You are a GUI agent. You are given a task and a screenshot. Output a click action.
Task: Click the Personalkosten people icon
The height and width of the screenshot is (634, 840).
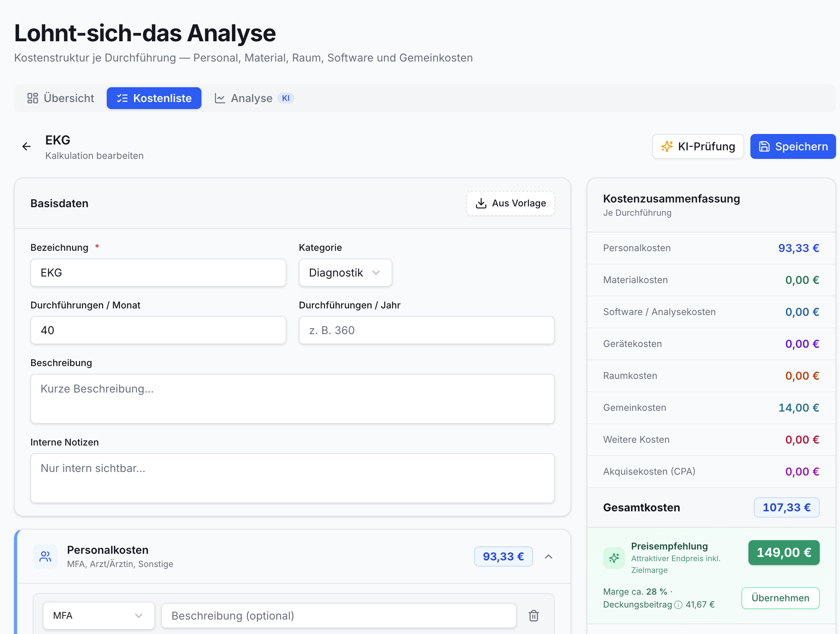tap(45, 557)
